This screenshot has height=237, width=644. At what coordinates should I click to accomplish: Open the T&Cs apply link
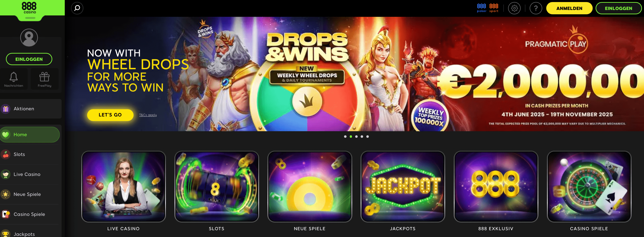click(148, 115)
